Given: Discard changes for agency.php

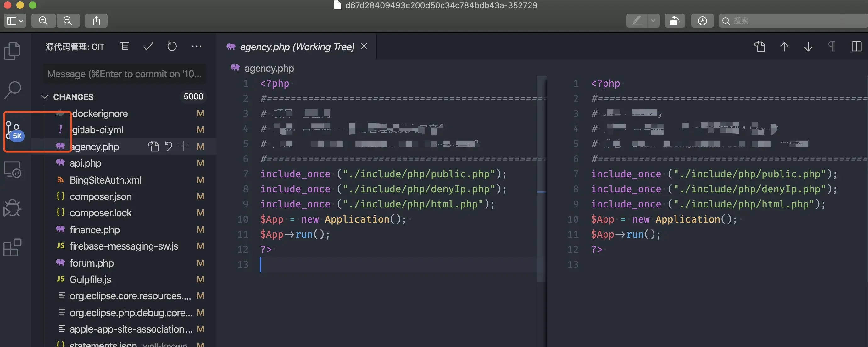Looking at the screenshot, I should (168, 146).
